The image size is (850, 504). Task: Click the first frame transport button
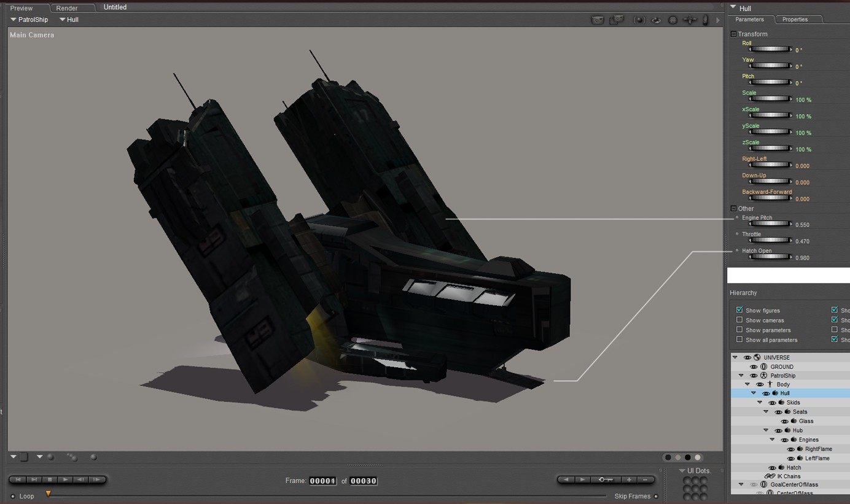point(18,479)
